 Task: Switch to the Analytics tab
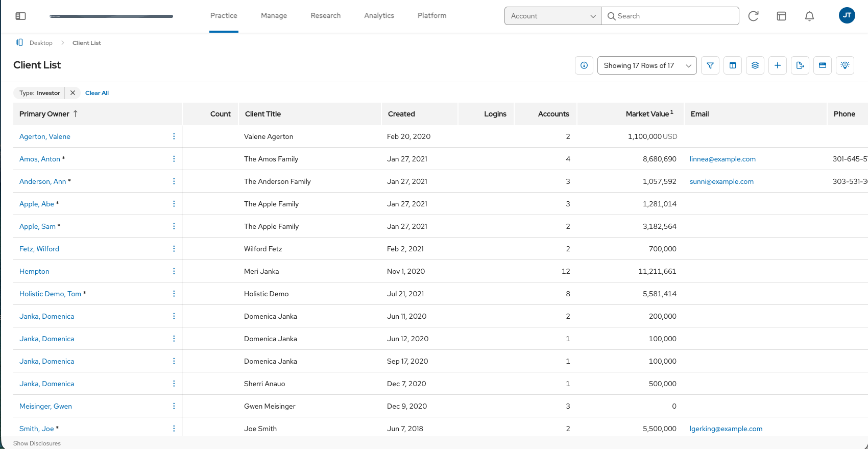(x=379, y=16)
